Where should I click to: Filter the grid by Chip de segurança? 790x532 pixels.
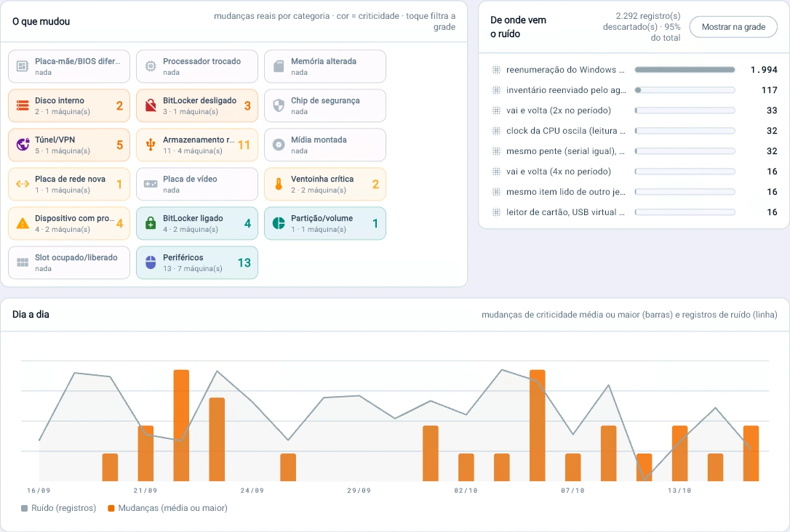point(325,105)
